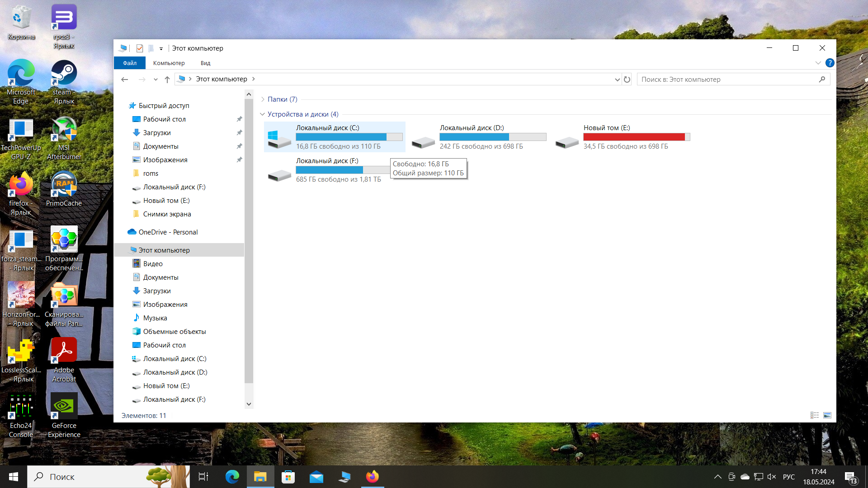
Task: Open the Файл menu tab
Action: (130, 63)
